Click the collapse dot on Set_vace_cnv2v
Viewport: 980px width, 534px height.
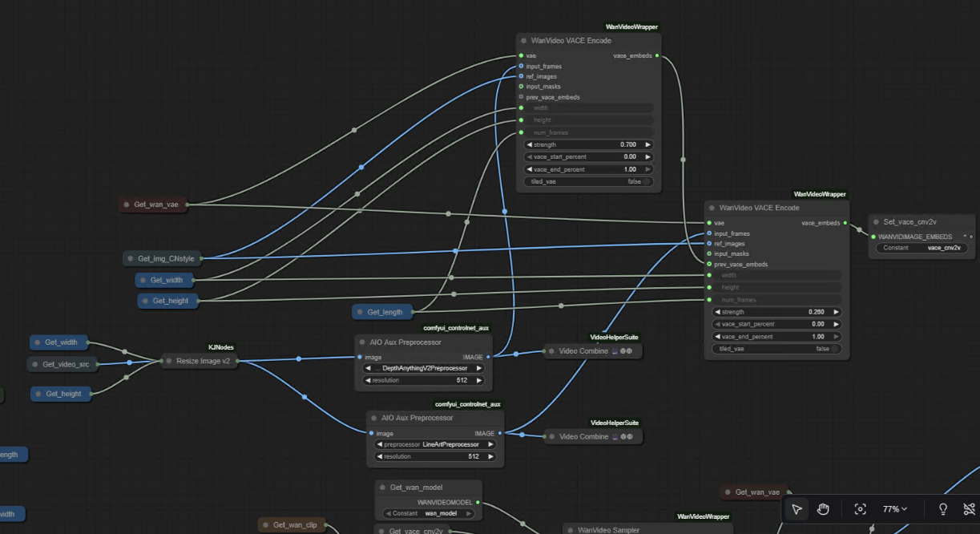point(876,221)
